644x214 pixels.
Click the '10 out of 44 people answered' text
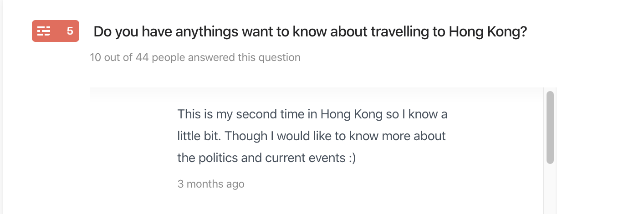(195, 57)
